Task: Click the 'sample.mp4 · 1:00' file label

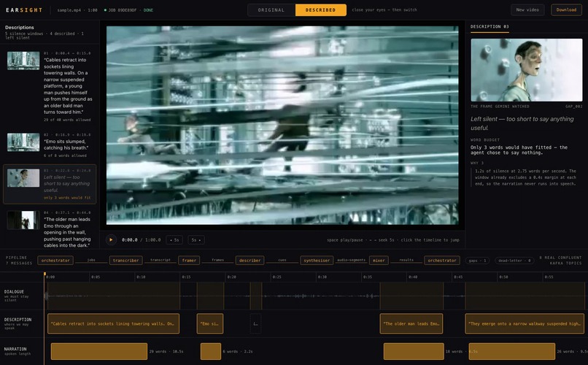Action: pos(77,10)
